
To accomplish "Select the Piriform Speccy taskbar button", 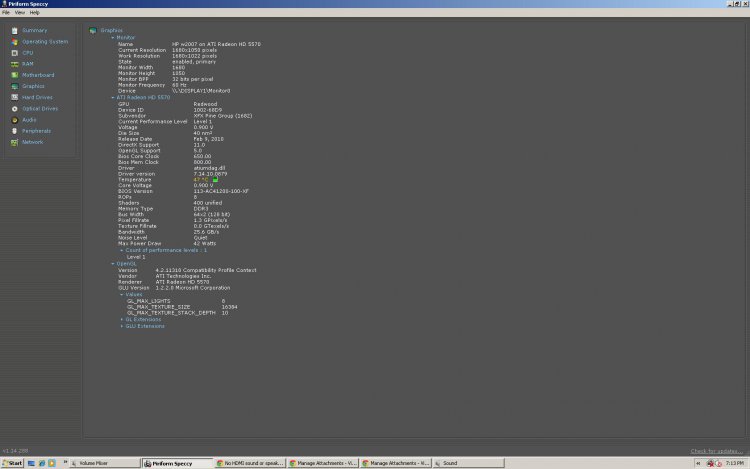I will click(x=177, y=463).
